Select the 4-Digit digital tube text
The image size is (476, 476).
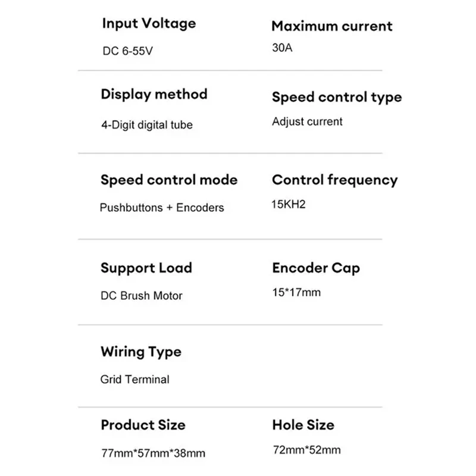[x=146, y=125]
